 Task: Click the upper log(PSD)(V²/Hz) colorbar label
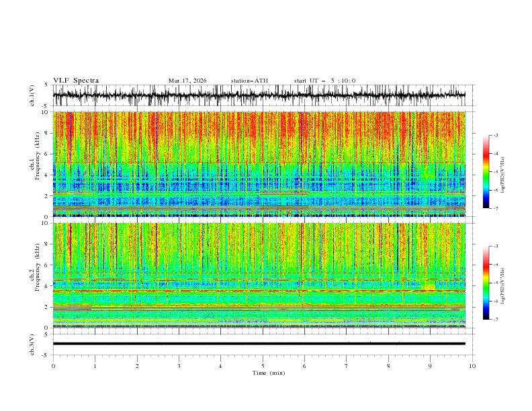(x=502, y=175)
